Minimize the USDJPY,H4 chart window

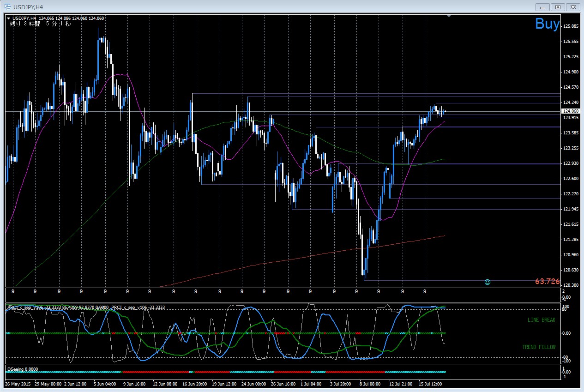coord(542,7)
